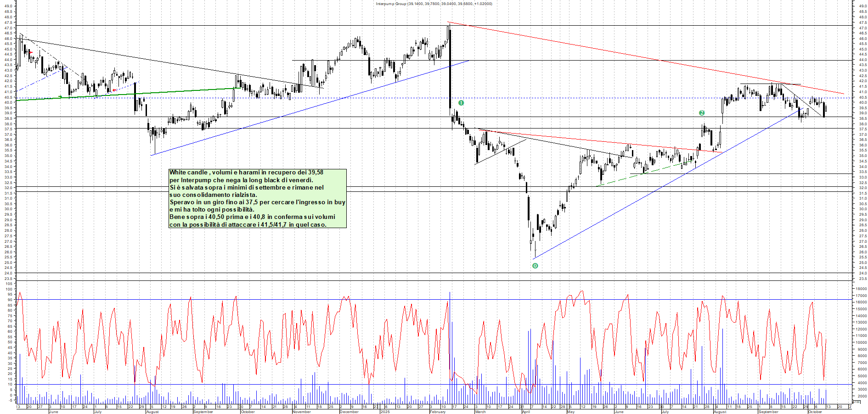
Task: Click the tall black candle of the February crash
Action: pyautogui.click(x=450, y=69)
